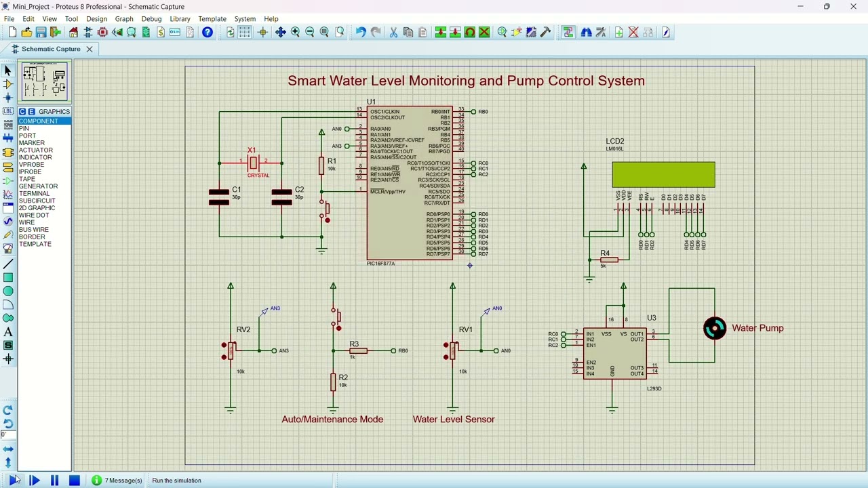Open the System menu

click(245, 19)
